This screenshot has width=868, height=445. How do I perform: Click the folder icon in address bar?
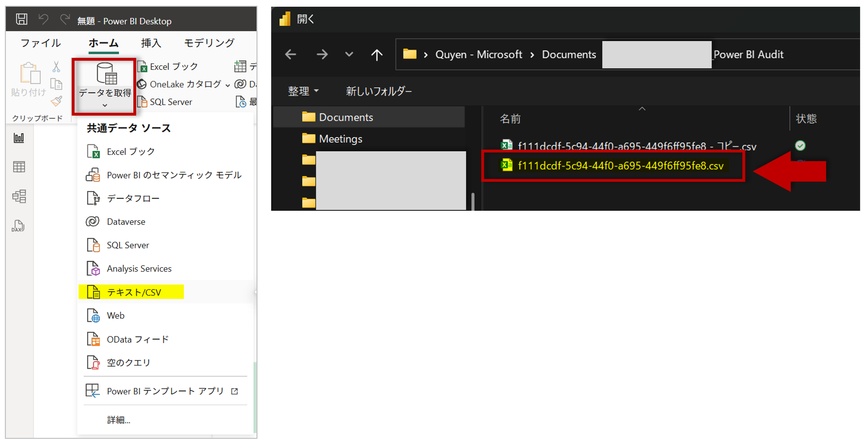tap(409, 54)
